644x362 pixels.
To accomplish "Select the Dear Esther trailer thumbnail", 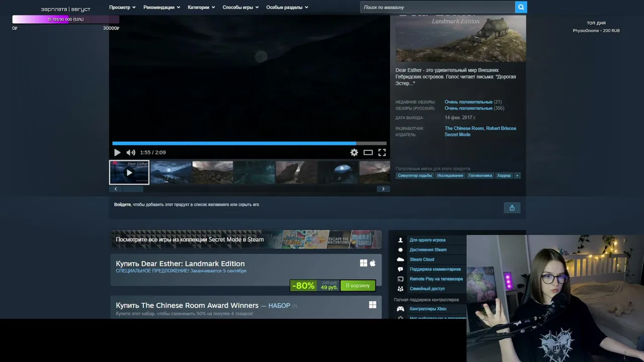I will coord(129,172).
